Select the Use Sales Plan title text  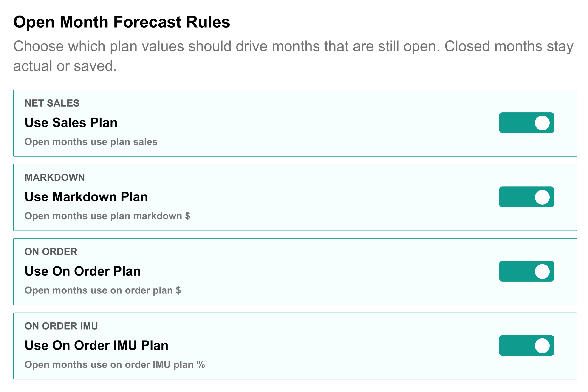coord(71,122)
